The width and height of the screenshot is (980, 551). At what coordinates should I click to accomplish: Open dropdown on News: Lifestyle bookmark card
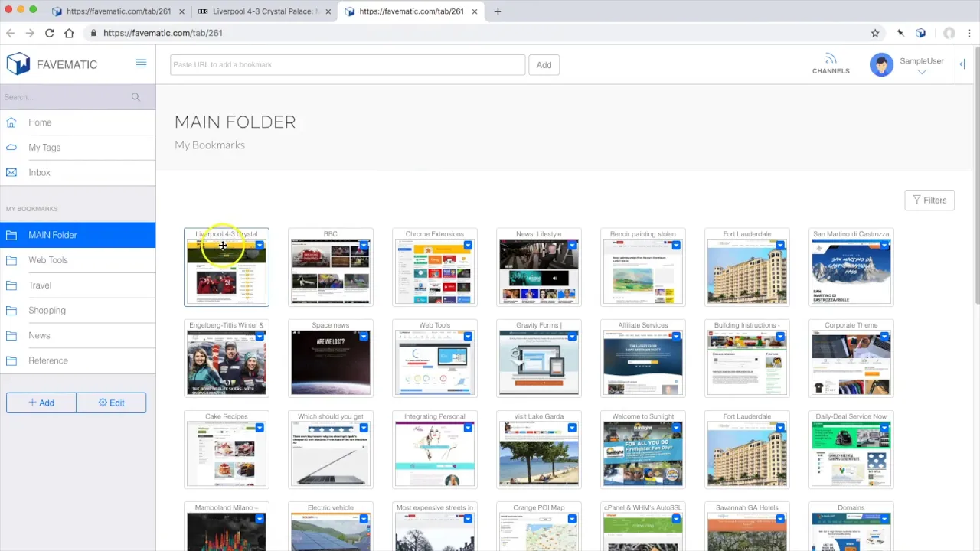coord(572,246)
